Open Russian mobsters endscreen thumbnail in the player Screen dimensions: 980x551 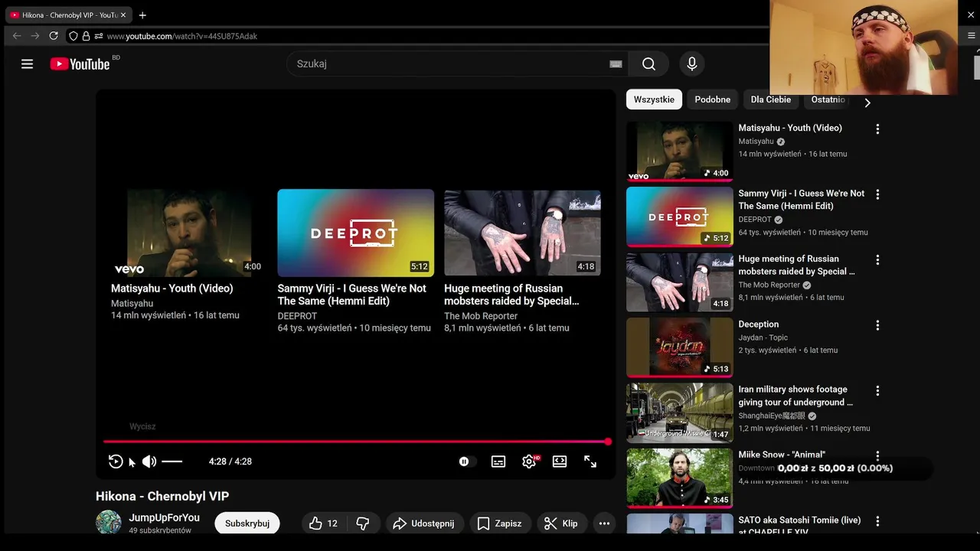[x=523, y=233]
